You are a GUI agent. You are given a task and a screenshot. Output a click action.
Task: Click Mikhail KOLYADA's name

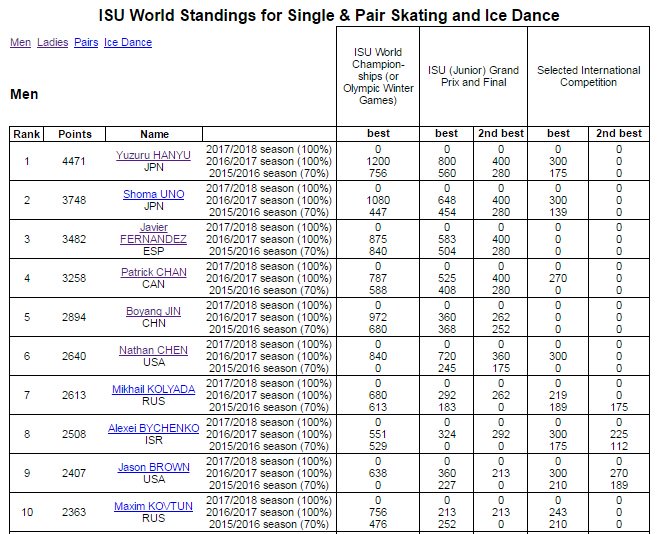click(154, 389)
